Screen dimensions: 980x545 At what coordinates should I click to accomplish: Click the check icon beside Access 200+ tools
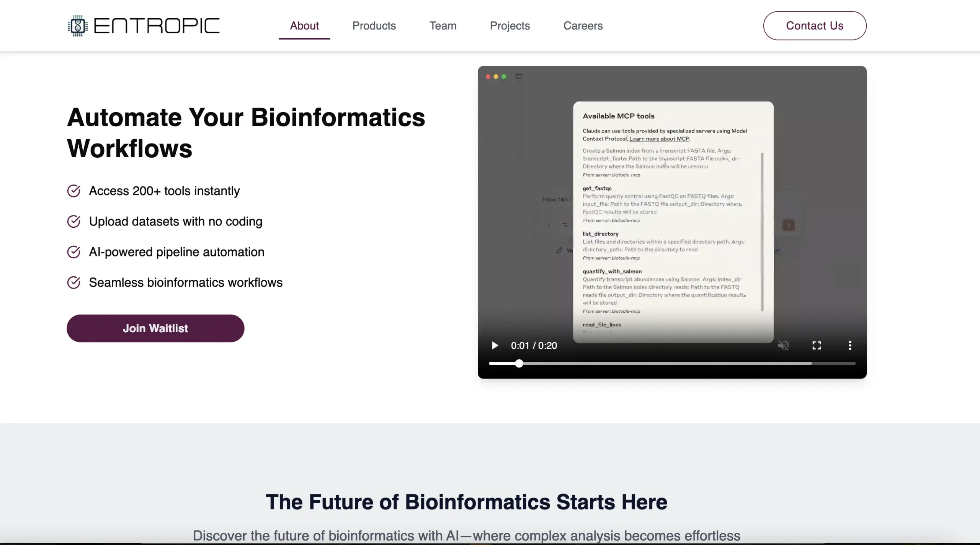pyautogui.click(x=73, y=191)
